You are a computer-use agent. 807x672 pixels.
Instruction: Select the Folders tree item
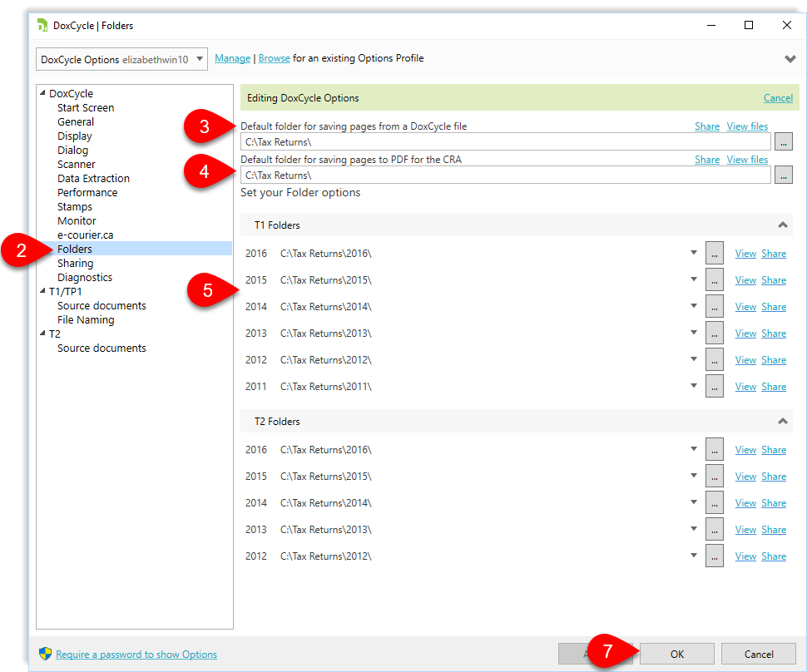(x=75, y=249)
